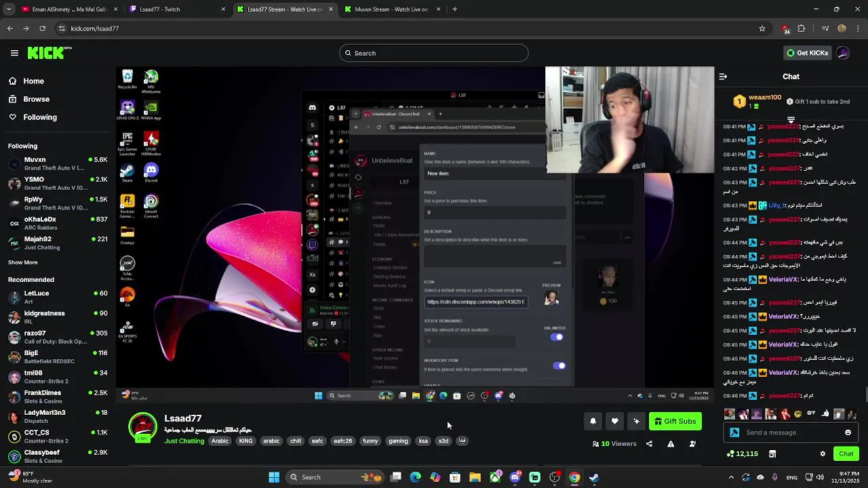This screenshot has width=868, height=488.
Task: Toggle the notification bell for Lsaad77
Action: pos(593,422)
